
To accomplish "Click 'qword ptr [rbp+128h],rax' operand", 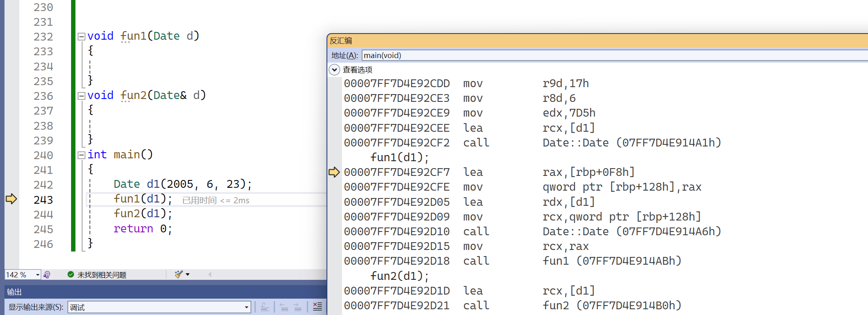I will [622, 187].
